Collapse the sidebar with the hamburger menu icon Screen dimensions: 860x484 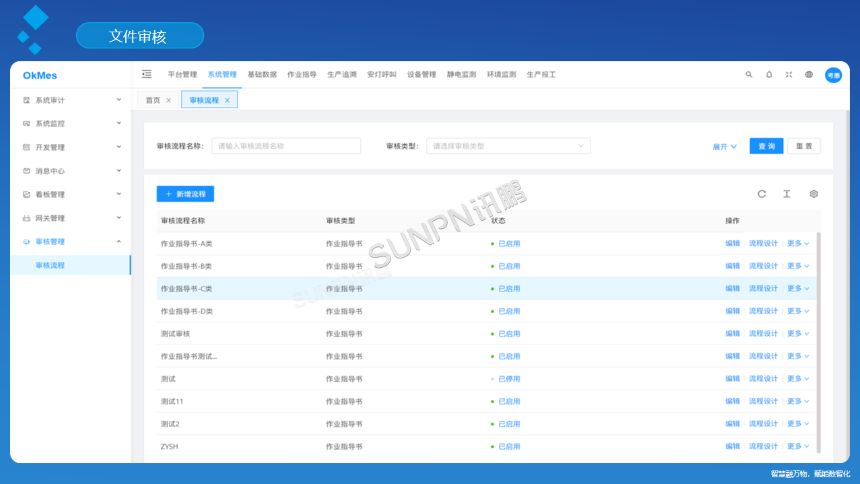coord(146,74)
